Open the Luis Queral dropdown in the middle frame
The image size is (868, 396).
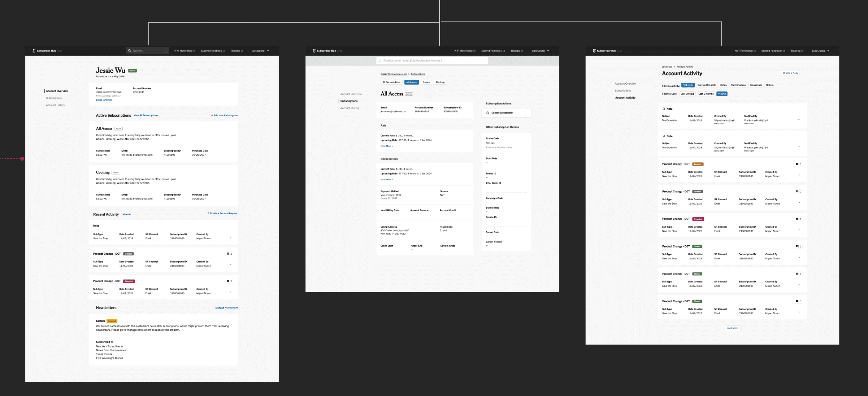click(x=540, y=51)
